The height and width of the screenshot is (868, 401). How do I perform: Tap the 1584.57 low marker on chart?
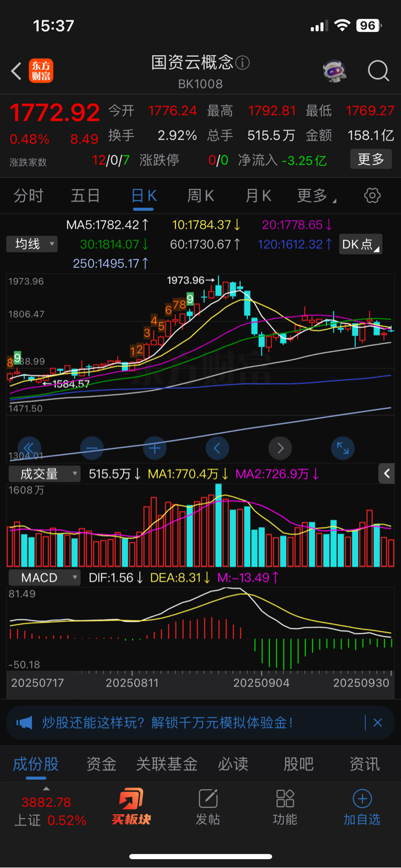[66, 384]
